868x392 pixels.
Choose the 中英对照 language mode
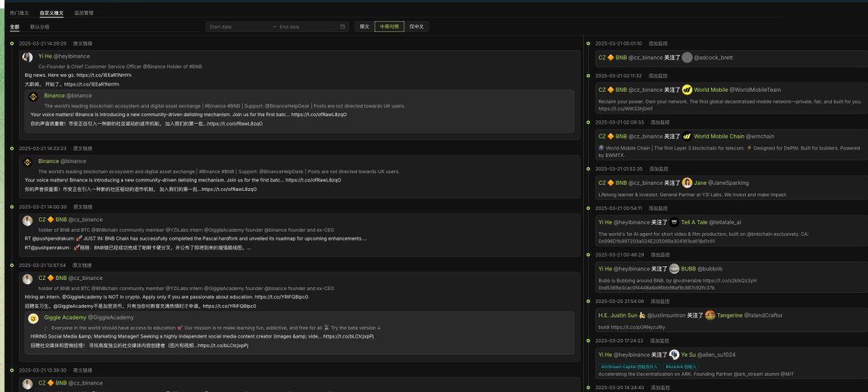pos(388,27)
